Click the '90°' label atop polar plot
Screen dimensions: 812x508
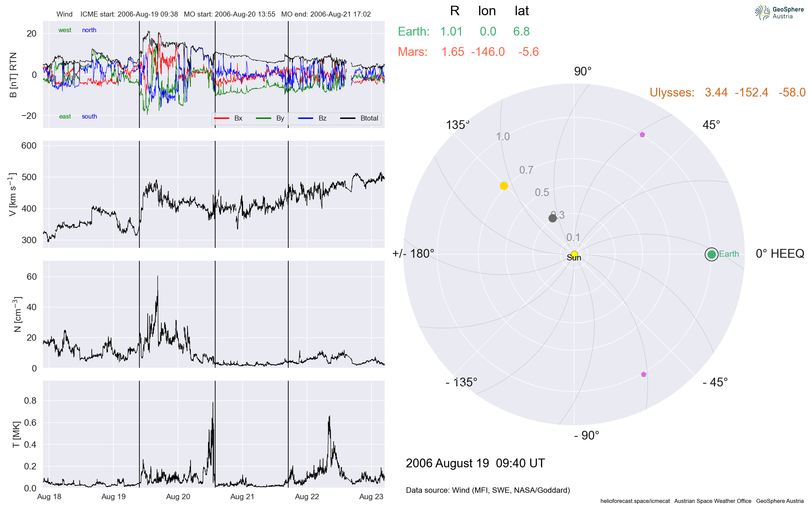[x=583, y=71]
